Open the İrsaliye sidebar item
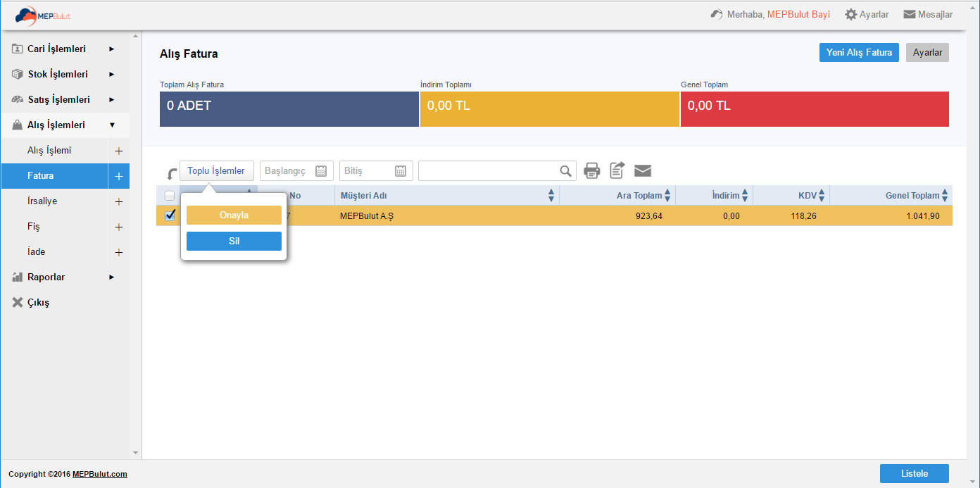980x488 pixels. tap(42, 201)
